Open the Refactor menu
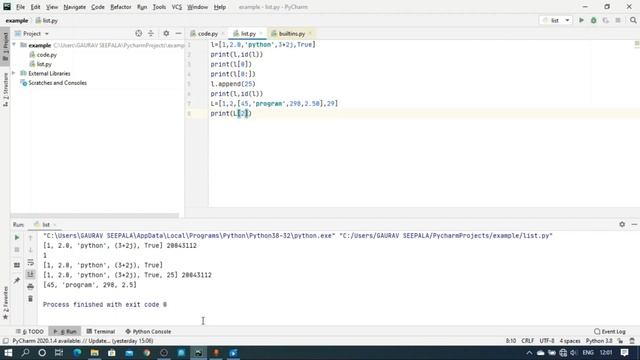Viewport: 640px width, 360px height. [x=121, y=7]
